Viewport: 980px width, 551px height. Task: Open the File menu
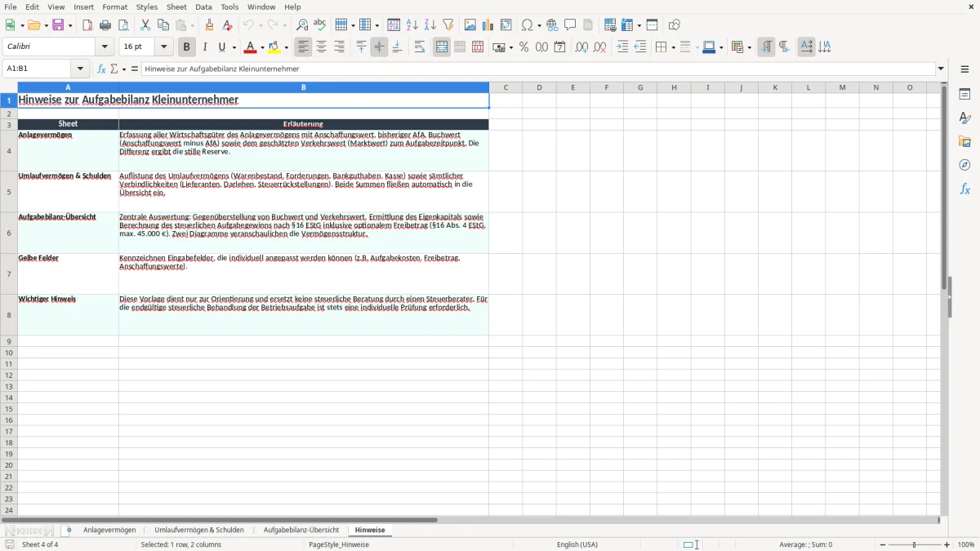pos(11,7)
